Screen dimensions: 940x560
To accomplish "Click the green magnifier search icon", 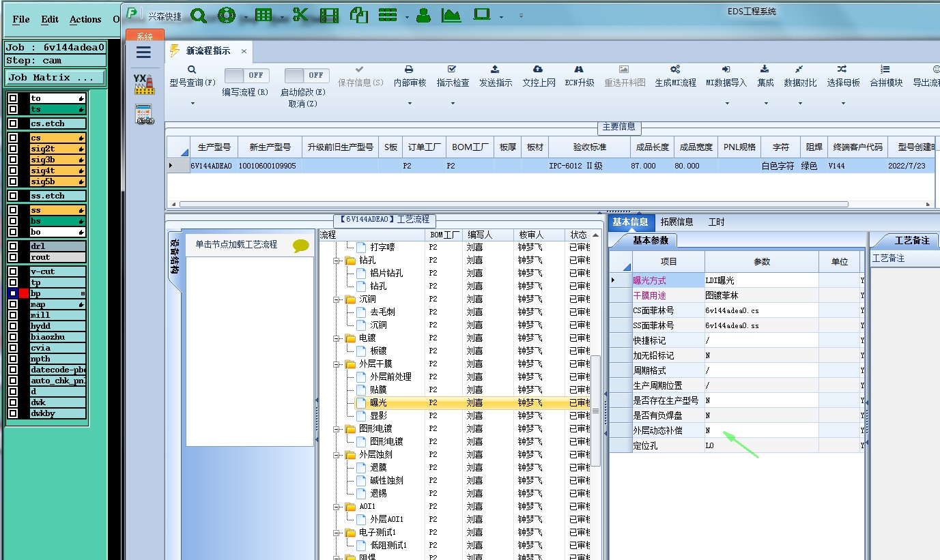I will tap(198, 15).
